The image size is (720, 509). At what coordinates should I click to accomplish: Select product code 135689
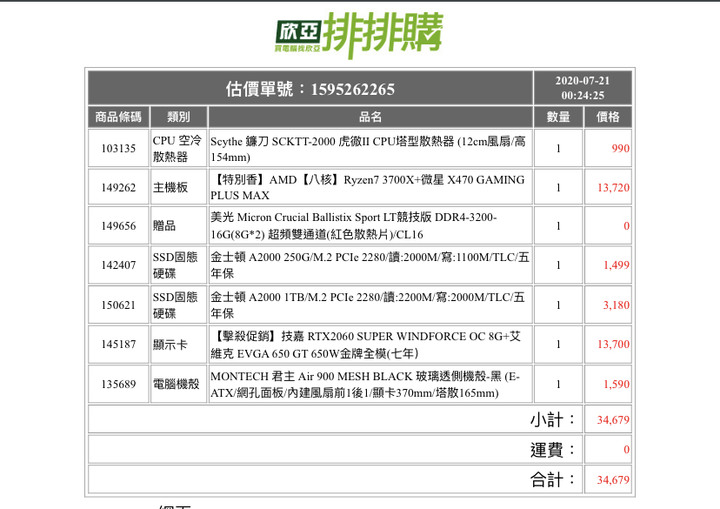(x=118, y=384)
